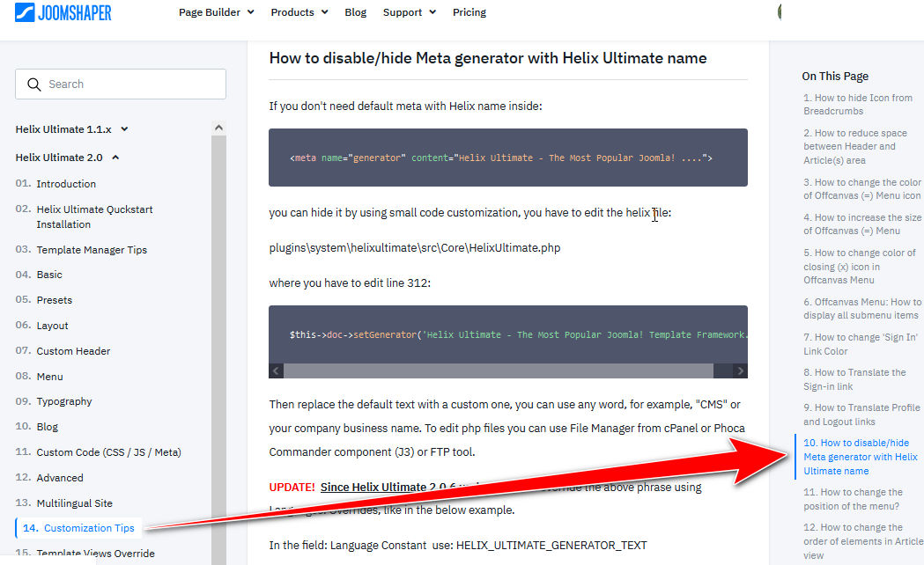Jump to 'Translate Profile and Logout links'

click(x=861, y=415)
